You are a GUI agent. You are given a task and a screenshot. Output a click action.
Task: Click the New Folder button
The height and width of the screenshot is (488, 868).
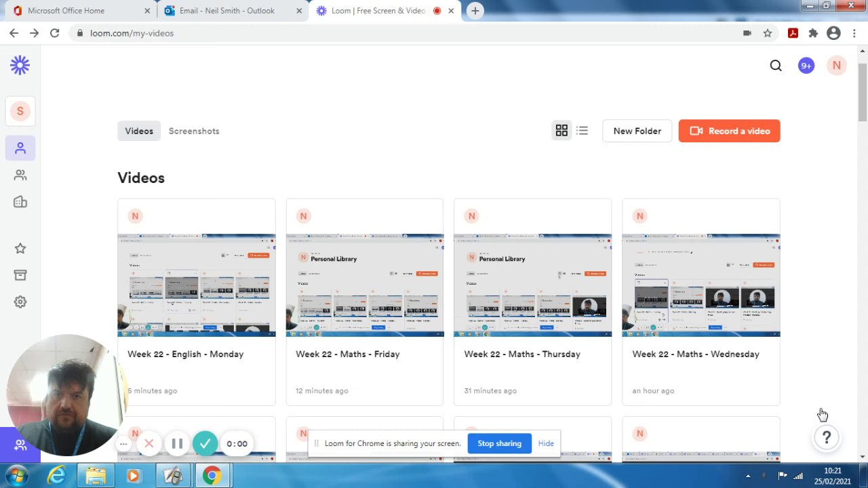click(637, 131)
